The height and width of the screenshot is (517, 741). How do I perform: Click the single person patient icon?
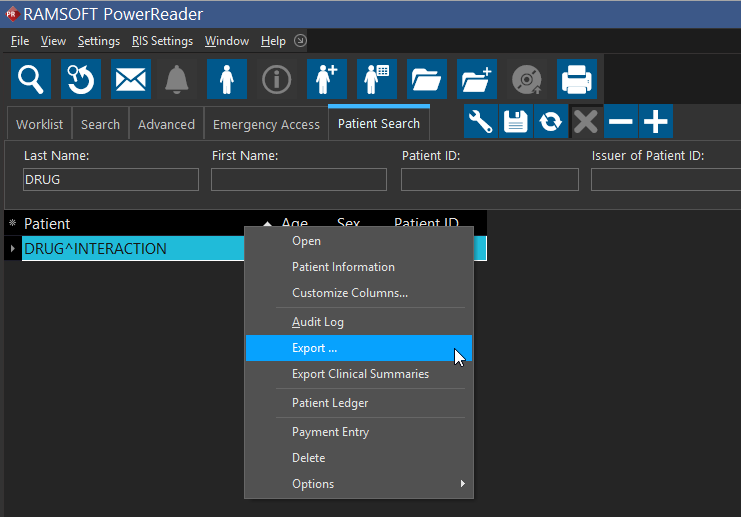227,79
